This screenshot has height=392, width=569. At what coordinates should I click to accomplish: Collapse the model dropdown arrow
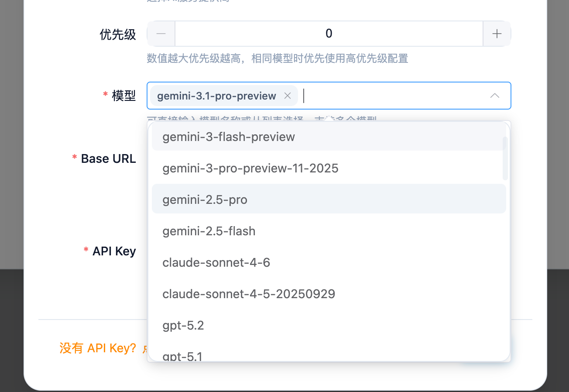tap(494, 96)
